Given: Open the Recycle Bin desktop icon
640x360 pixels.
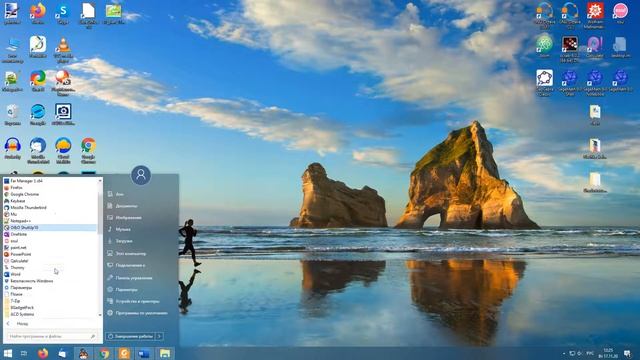Looking at the screenshot, I should point(13,113).
